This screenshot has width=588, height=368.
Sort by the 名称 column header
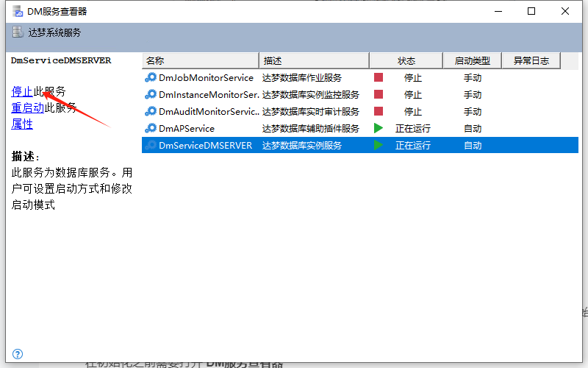200,61
